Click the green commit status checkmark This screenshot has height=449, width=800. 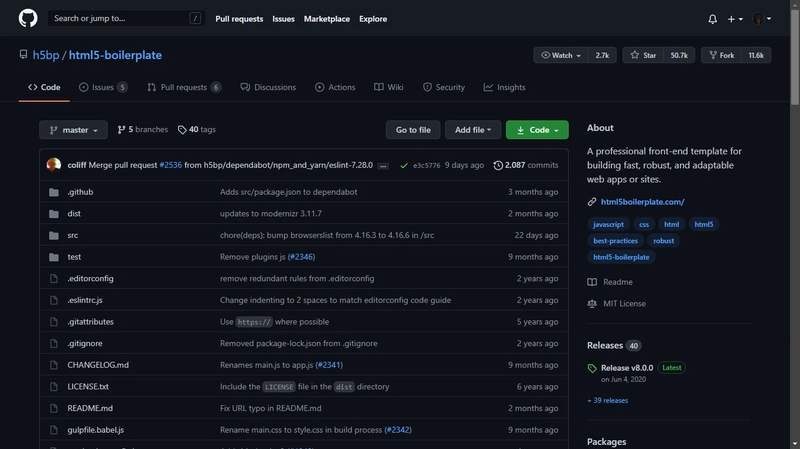pyautogui.click(x=404, y=165)
